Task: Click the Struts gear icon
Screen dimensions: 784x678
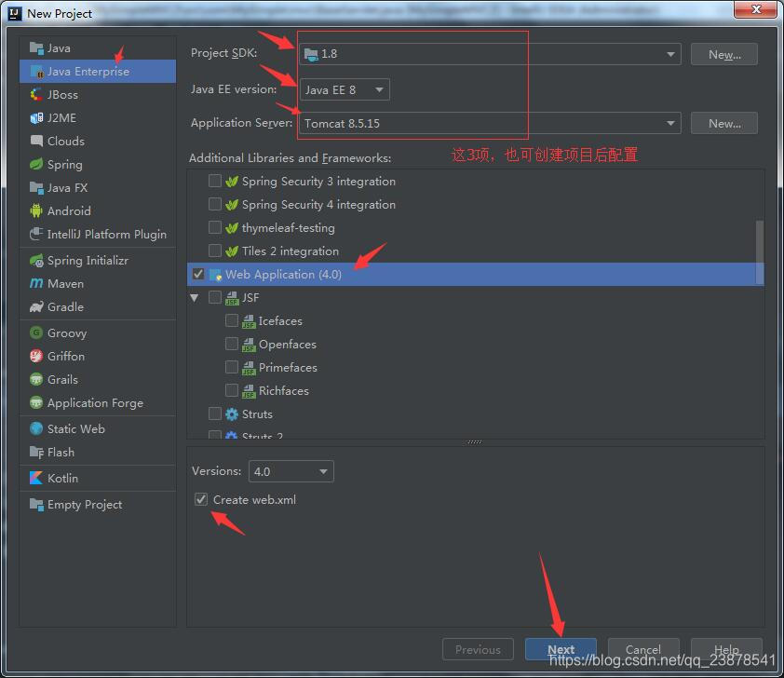Action: pyautogui.click(x=232, y=414)
